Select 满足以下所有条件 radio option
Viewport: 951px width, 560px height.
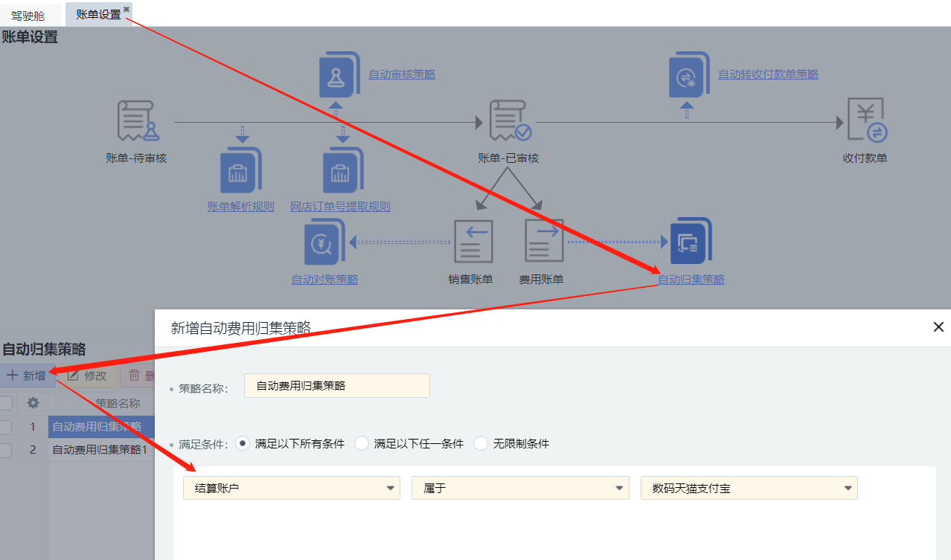click(x=243, y=443)
